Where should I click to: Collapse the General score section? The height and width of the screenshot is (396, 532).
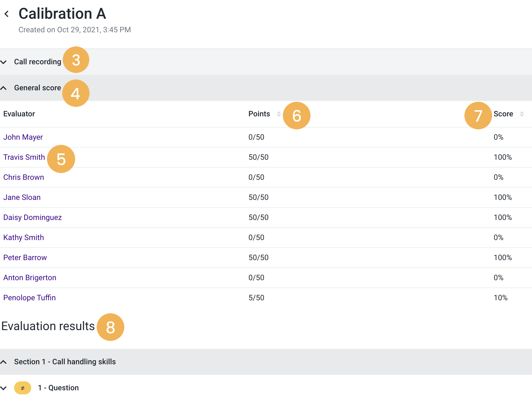point(4,88)
